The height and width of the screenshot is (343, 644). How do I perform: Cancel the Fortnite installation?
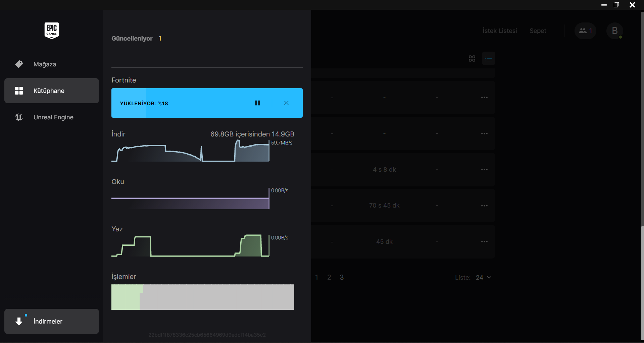pos(286,103)
